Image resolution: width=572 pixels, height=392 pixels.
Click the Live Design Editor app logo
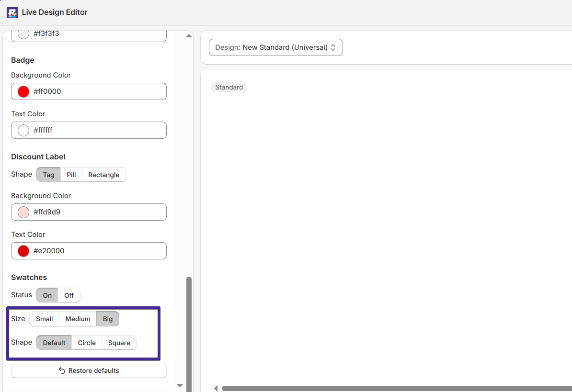(12, 12)
